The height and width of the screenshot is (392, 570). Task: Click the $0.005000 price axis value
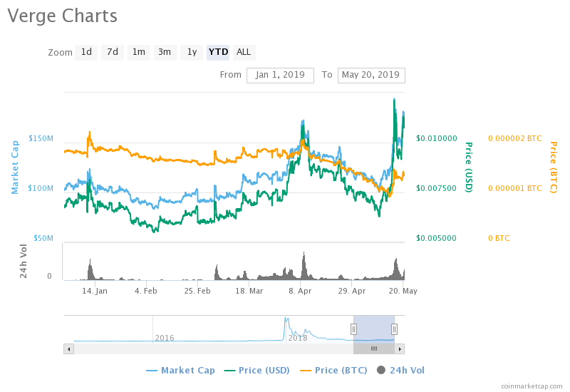[x=436, y=238]
